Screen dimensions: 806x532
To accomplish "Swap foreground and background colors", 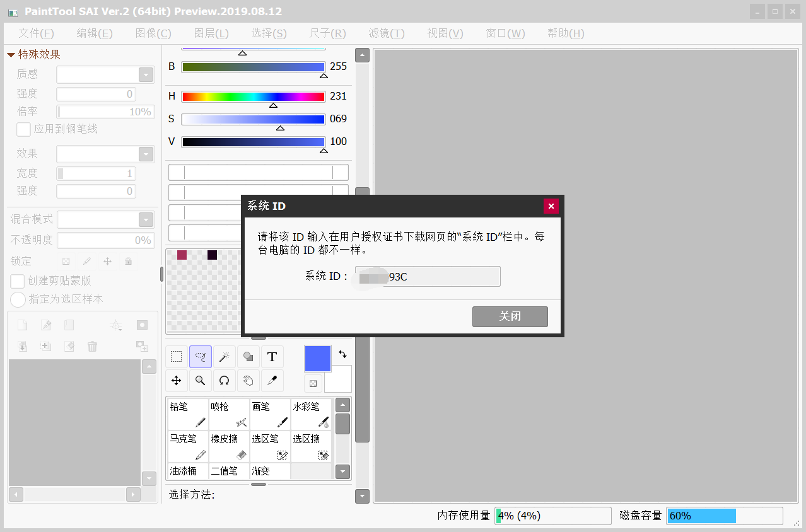I will point(342,354).
